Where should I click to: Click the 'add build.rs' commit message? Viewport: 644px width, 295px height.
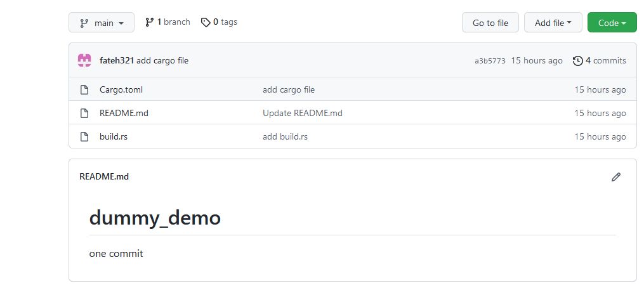285,136
